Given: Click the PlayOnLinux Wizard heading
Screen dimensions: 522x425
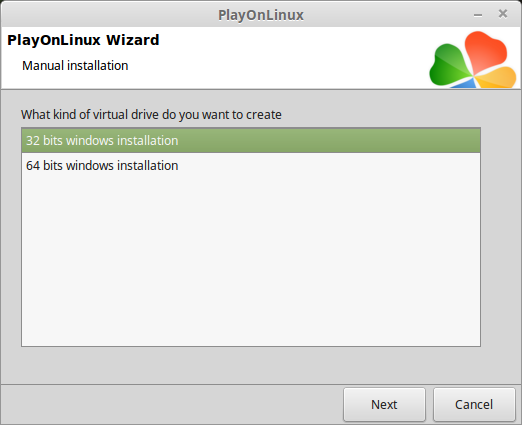Looking at the screenshot, I should coord(83,40).
